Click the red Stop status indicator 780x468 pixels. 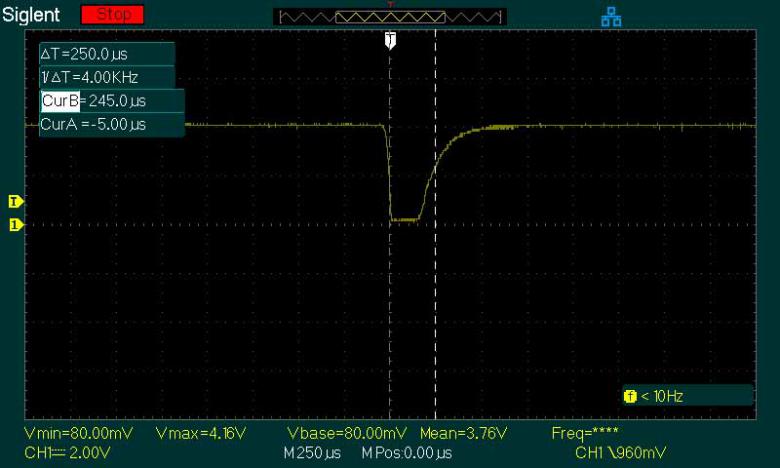click(112, 14)
